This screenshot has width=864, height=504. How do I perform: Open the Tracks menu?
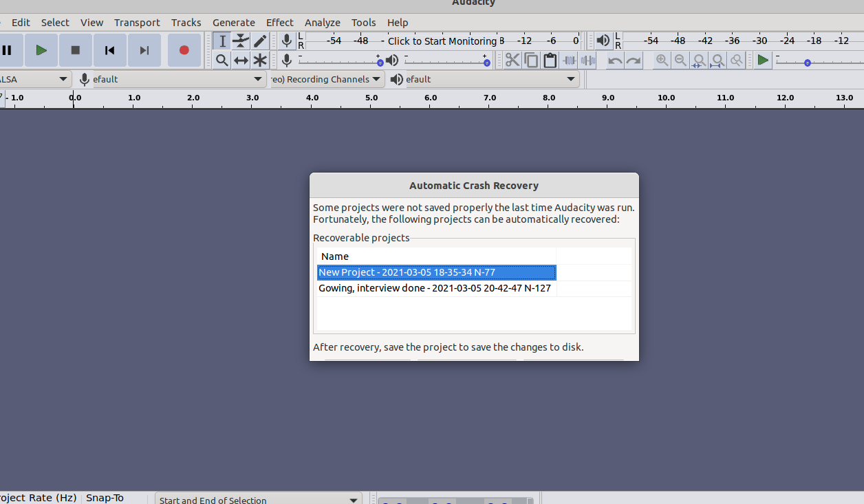(x=186, y=23)
